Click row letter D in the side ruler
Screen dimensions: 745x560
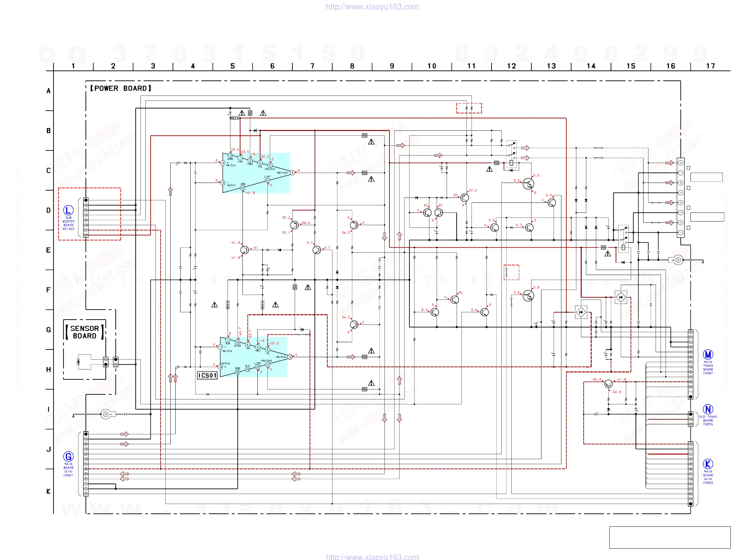49,210
